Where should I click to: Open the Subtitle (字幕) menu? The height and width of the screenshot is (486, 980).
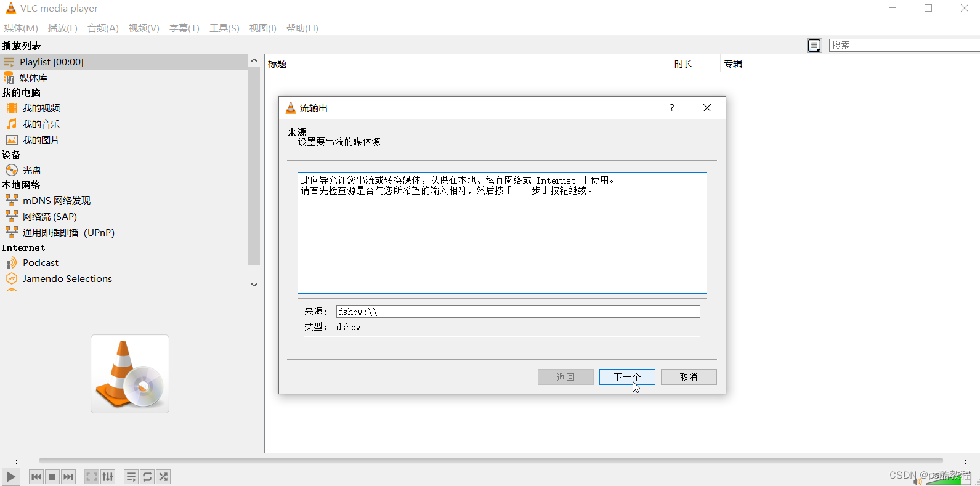click(184, 28)
